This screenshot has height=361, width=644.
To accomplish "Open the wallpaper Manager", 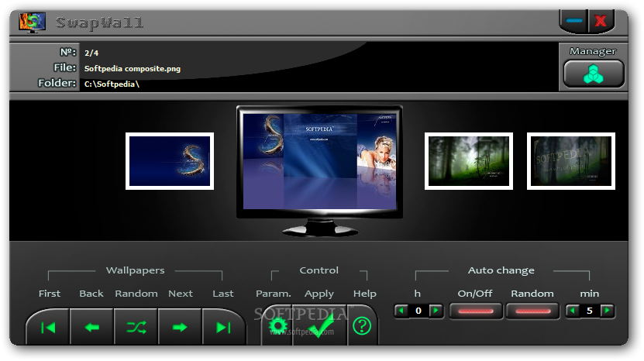I will (594, 74).
